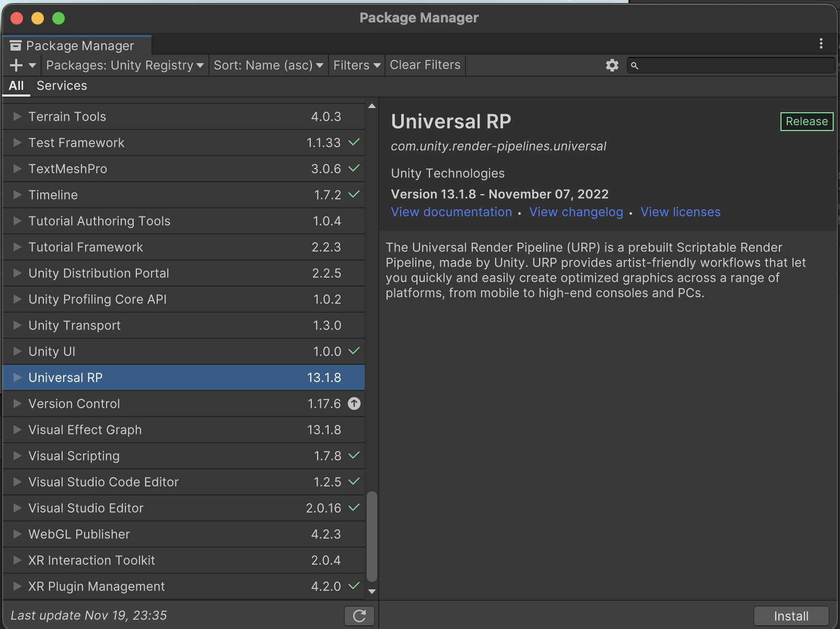
Task: Click the update available icon on Version Control
Action: pos(354,403)
